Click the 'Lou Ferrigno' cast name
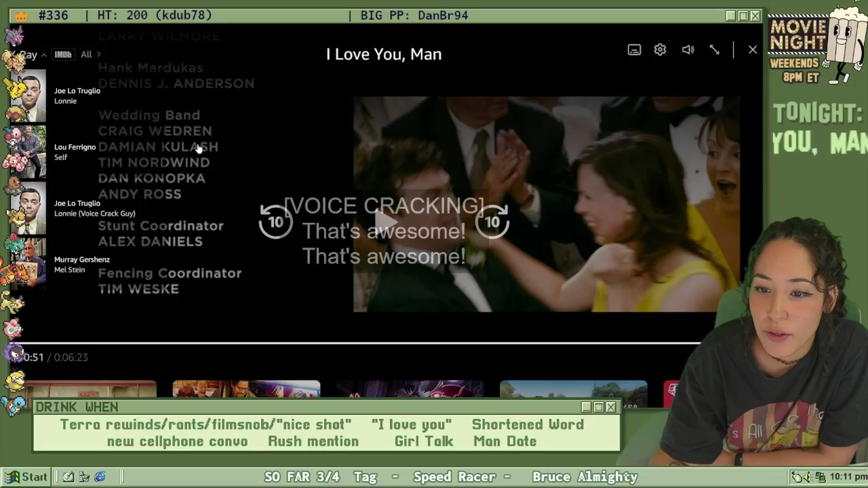Screen dimensions: 868x488 tap(75, 147)
